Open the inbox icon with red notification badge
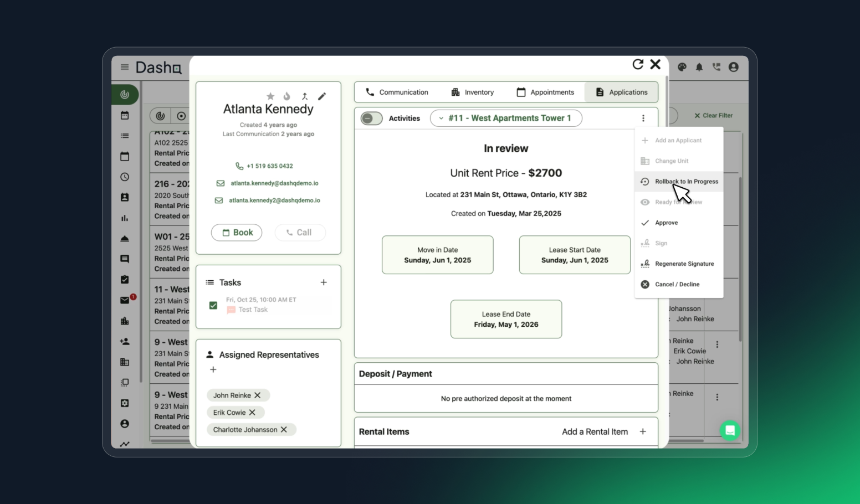 [x=125, y=300]
